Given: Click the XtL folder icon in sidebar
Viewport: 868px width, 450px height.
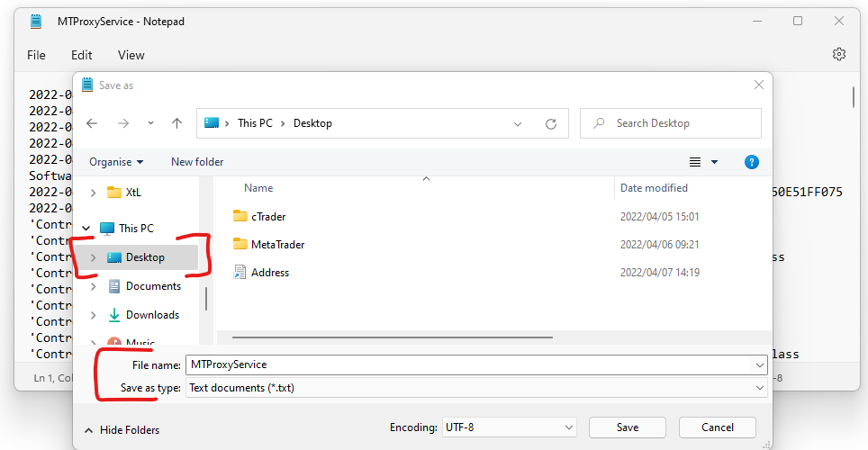Looking at the screenshot, I should (x=114, y=192).
